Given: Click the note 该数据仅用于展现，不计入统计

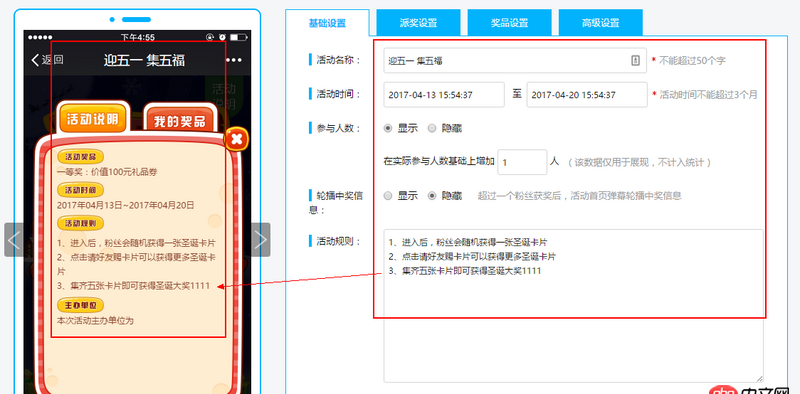Looking at the screenshot, I should point(639,162).
